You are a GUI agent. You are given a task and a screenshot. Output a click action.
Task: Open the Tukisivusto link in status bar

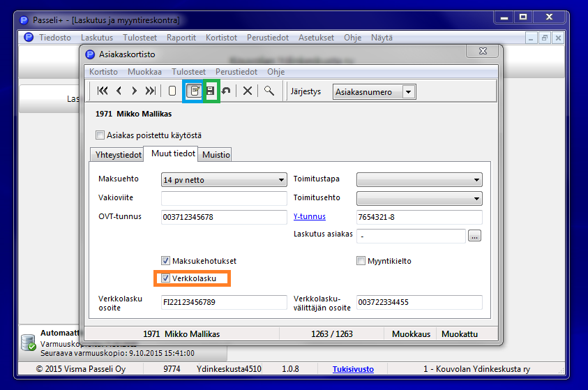pyautogui.click(x=353, y=369)
